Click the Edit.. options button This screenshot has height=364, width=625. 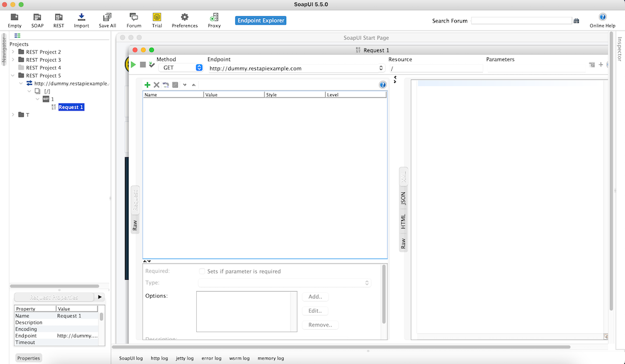coord(315,311)
